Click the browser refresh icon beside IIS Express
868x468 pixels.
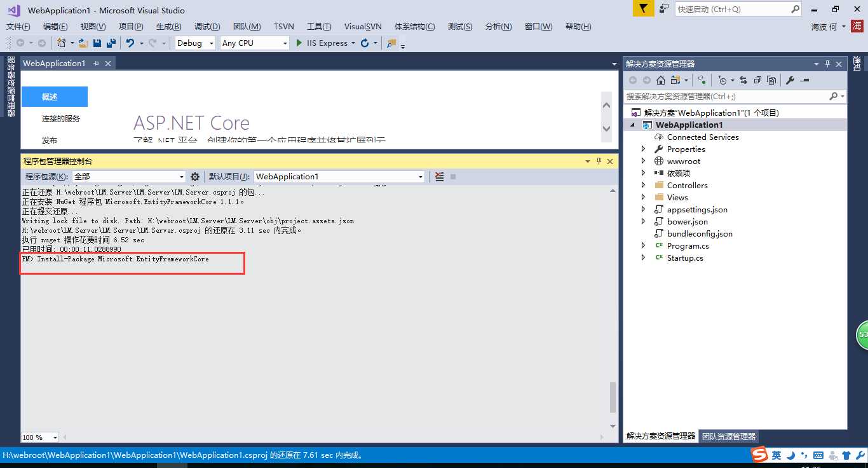[x=365, y=43]
